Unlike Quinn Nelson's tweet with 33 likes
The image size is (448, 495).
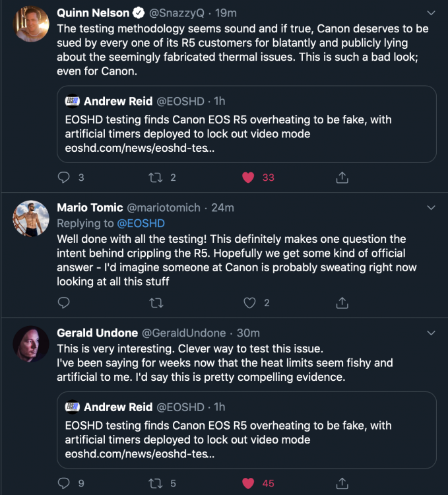pyautogui.click(x=248, y=178)
